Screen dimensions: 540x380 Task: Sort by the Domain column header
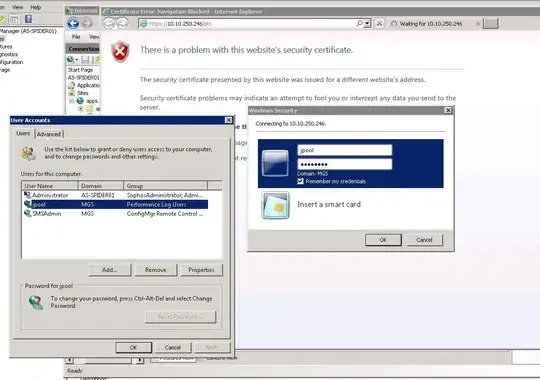coord(101,186)
